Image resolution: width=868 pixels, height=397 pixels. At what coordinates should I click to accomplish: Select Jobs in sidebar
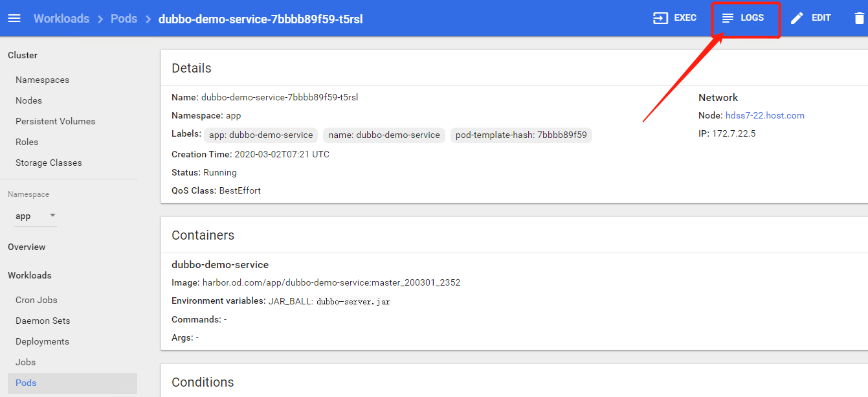tap(25, 362)
